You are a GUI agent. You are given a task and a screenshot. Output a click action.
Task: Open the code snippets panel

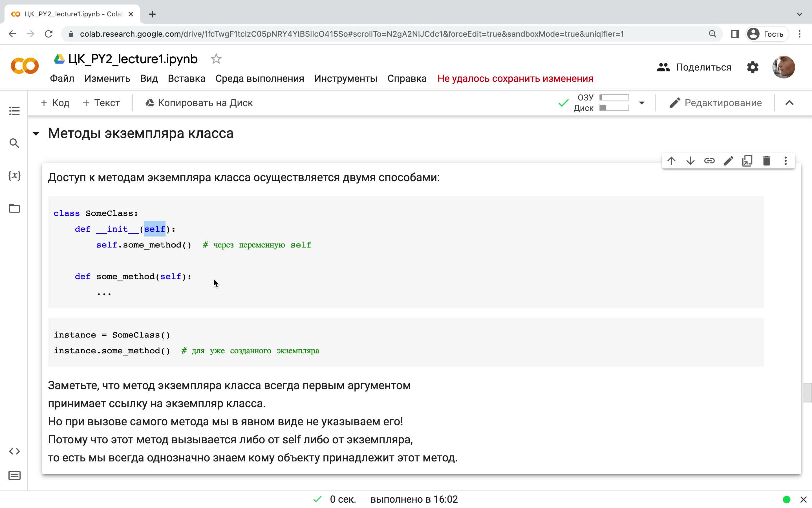pyautogui.click(x=14, y=451)
